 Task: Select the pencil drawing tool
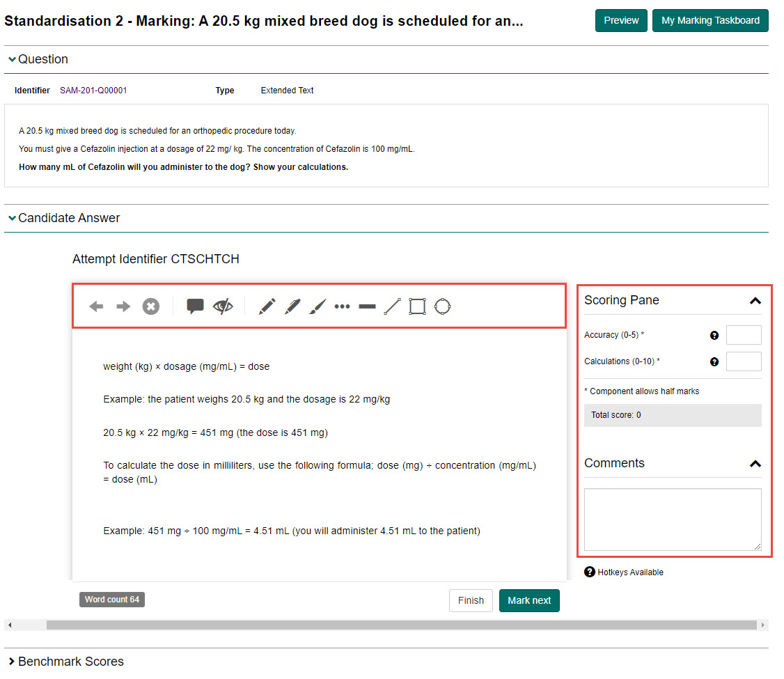pyautogui.click(x=267, y=306)
